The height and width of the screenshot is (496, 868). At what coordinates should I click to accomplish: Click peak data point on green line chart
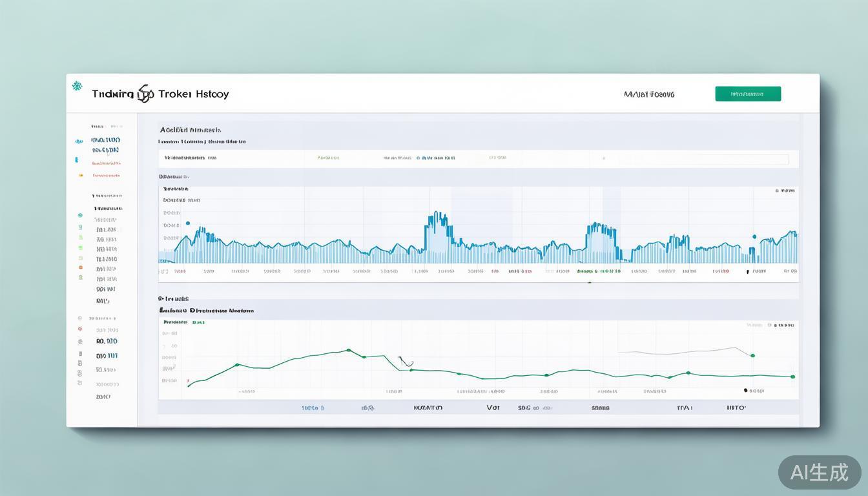[x=349, y=350]
